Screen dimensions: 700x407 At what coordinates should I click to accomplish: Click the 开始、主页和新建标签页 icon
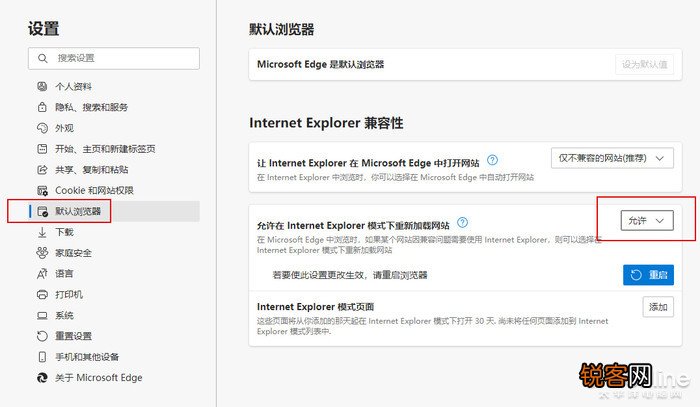[42, 149]
